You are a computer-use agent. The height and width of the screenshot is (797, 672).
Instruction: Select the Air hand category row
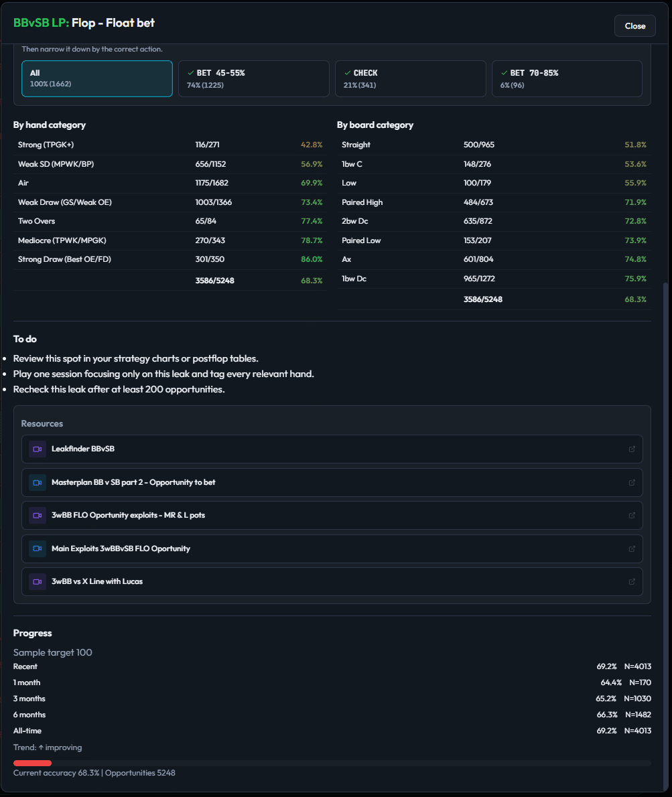pos(170,183)
